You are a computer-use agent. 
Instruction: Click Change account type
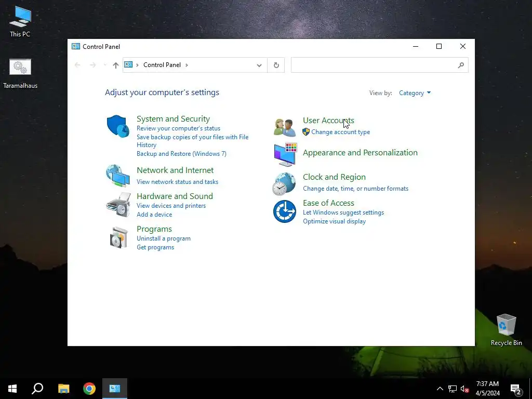tap(341, 132)
